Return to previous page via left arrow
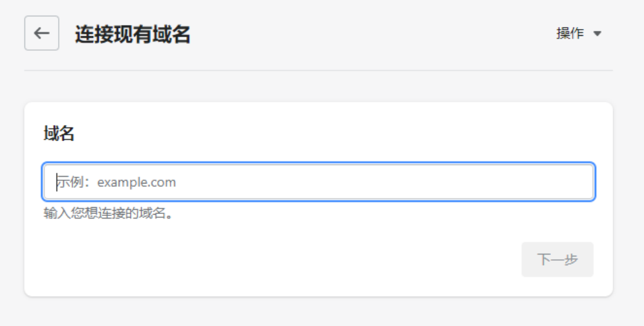 coord(42,33)
